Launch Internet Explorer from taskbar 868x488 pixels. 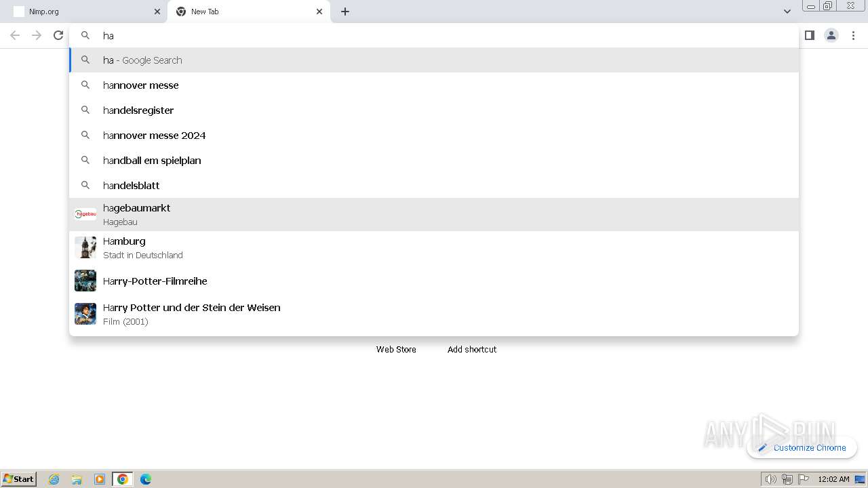pyautogui.click(x=54, y=479)
